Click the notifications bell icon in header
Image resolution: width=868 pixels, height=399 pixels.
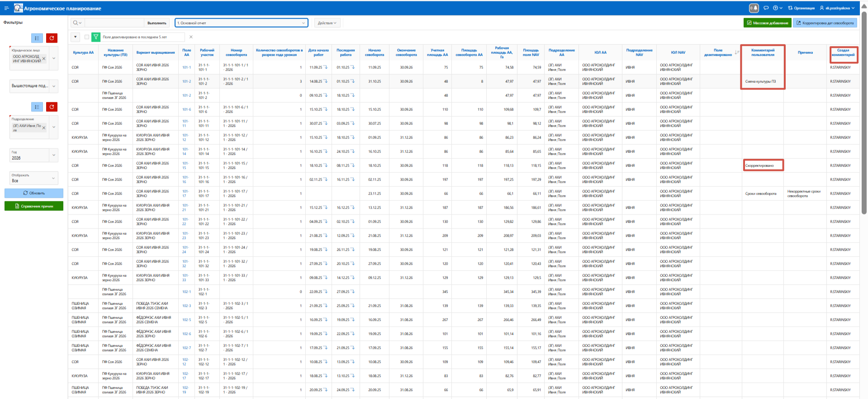(754, 8)
